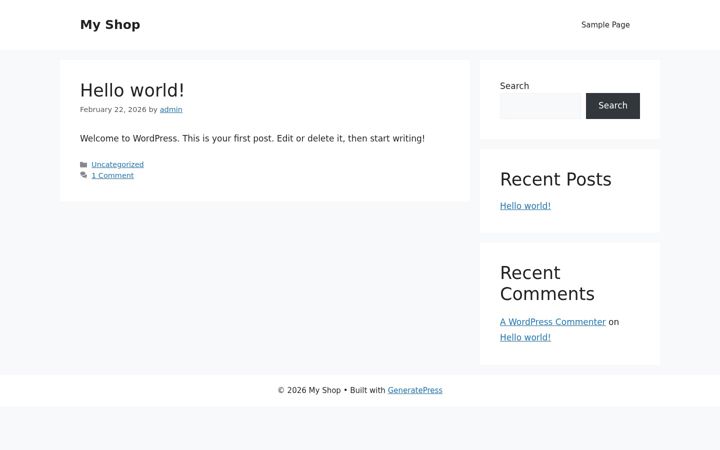Click the dark Search button
720x450 pixels.
[x=613, y=106]
